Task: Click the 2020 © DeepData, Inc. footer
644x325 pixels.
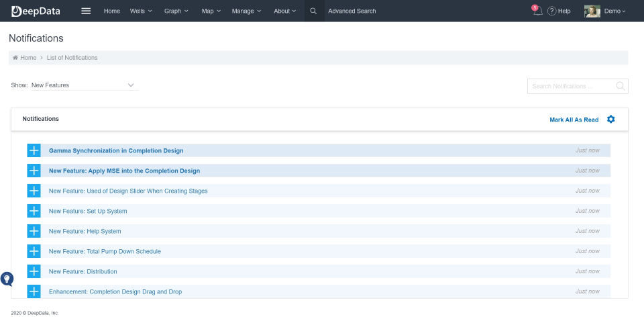Action: pos(35,313)
